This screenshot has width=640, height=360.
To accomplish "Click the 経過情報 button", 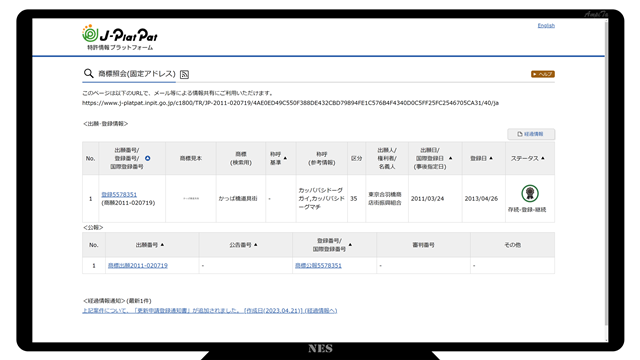I will [531, 134].
